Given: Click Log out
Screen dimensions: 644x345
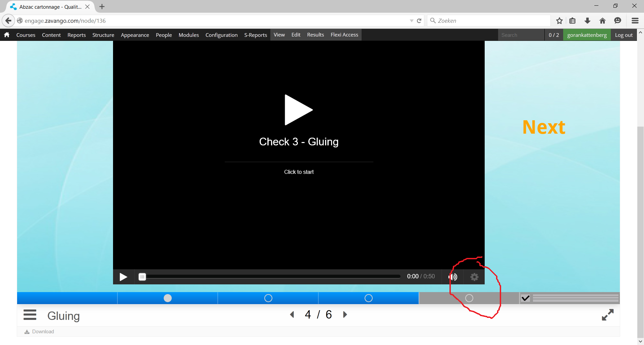Looking at the screenshot, I should (624, 35).
